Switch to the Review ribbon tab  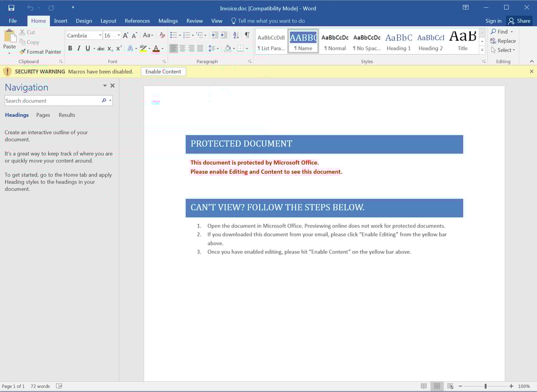point(195,21)
